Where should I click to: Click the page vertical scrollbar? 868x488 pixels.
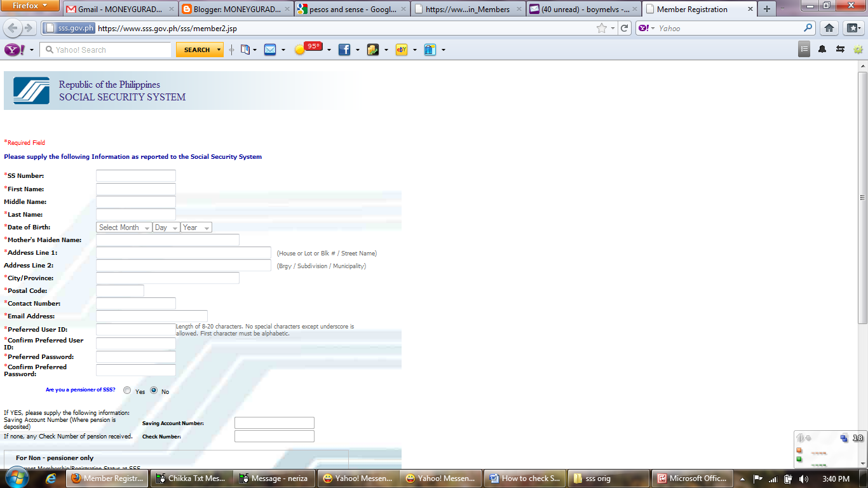point(862,197)
